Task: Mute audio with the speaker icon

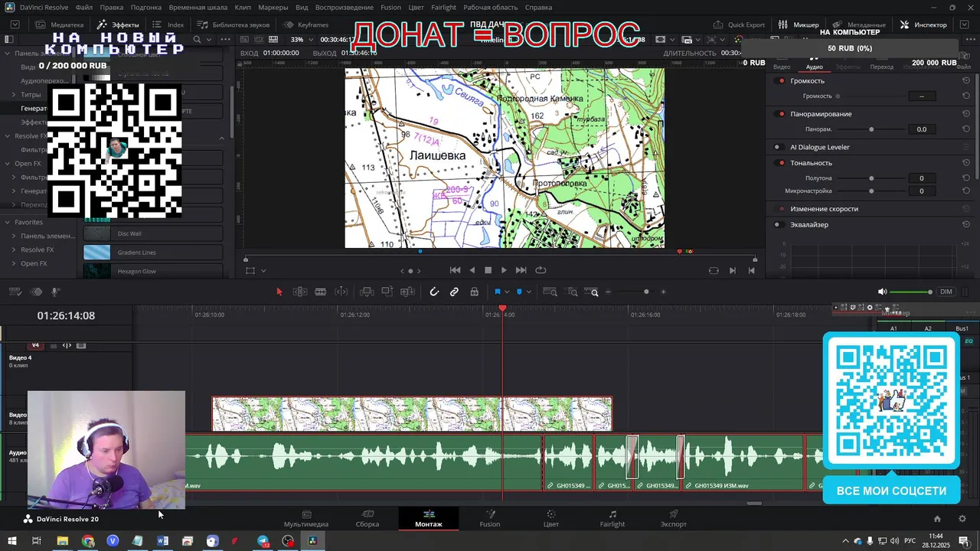Action: [x=882, y=292]
